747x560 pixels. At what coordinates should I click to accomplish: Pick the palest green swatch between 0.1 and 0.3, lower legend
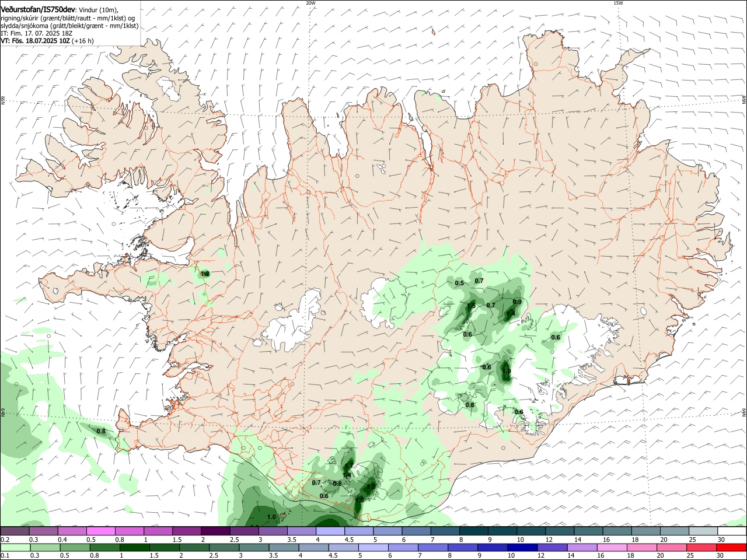[15, 547]
